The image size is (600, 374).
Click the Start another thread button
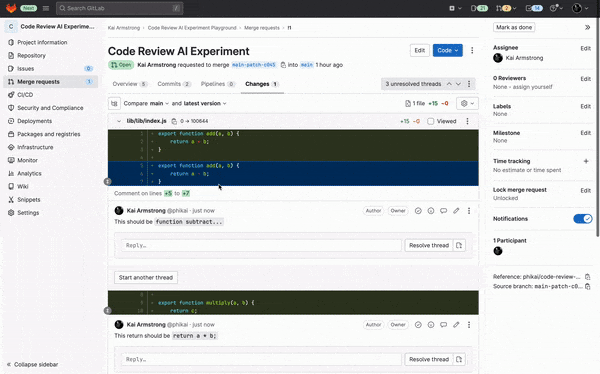coord(146,278)
